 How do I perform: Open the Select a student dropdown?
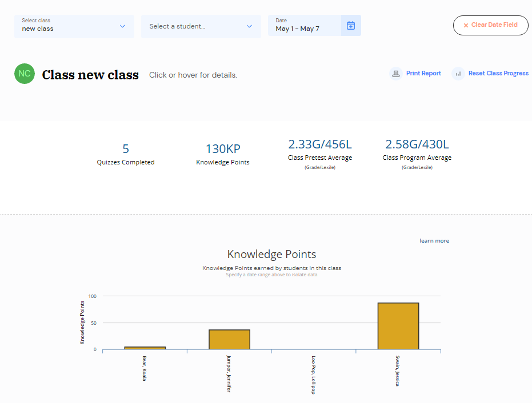[x=201, y=26]
